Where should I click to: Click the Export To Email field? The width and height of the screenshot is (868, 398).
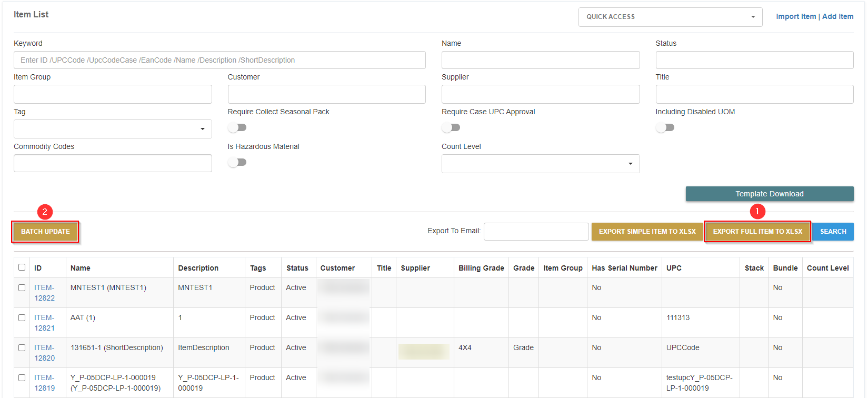point(536,232)
